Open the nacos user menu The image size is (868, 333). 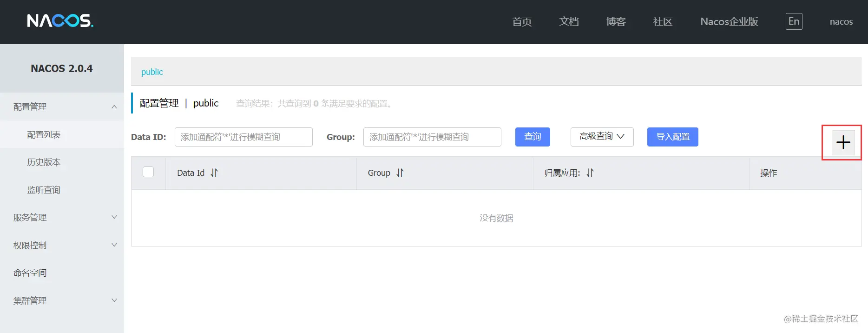(841, 22)
